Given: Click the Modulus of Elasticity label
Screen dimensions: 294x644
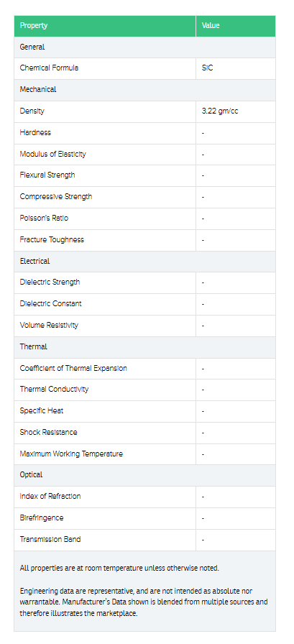Looking at the screenshot, I should 52,154.
